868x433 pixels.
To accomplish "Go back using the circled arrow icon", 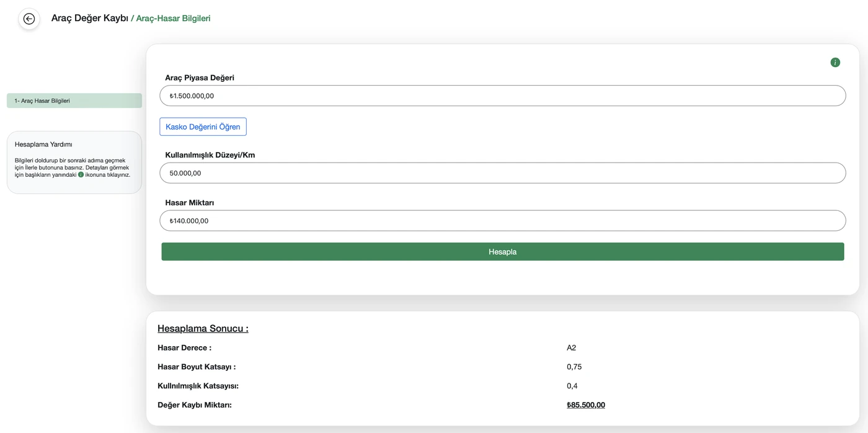I will [29, 19].
